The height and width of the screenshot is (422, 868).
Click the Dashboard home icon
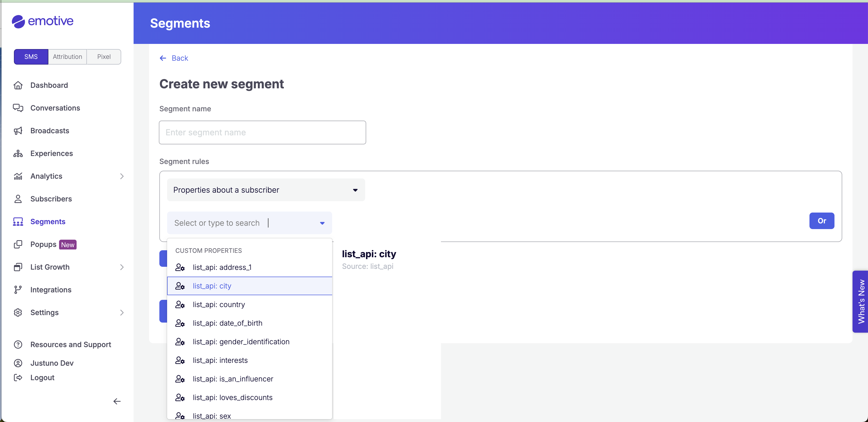(18, 85)
